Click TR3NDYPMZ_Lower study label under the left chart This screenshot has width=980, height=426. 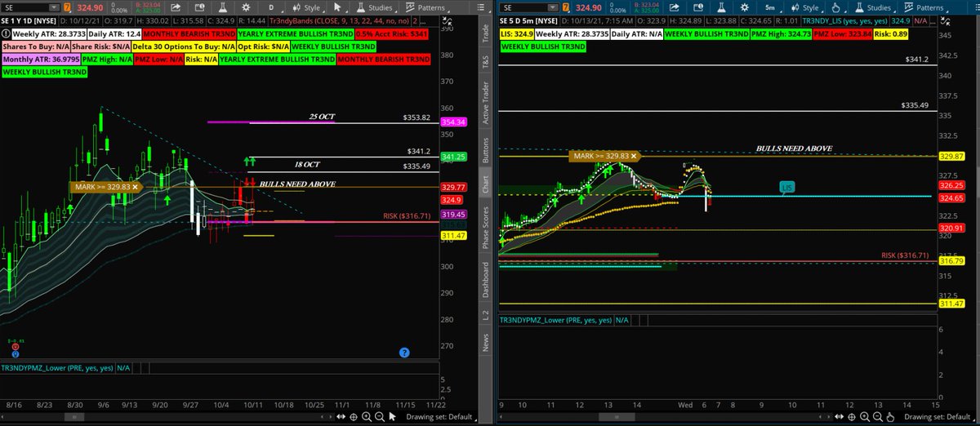[x=57, y=368]
